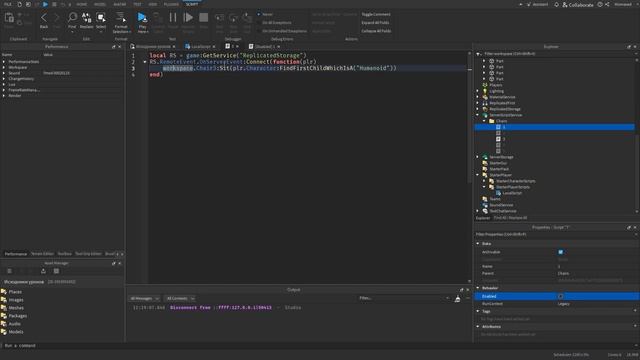Click the Step Into debugger icon
Viewport: 640px width, 360px height.
pos(220,18)
